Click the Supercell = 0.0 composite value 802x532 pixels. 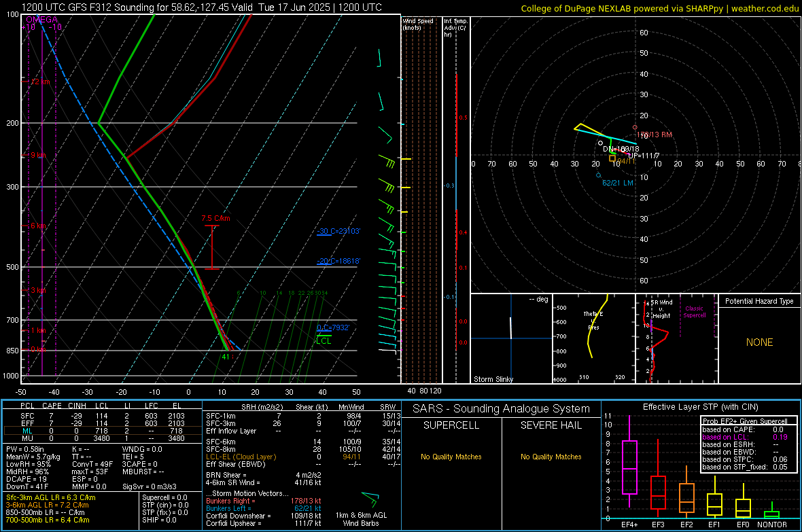pos(164,497)
